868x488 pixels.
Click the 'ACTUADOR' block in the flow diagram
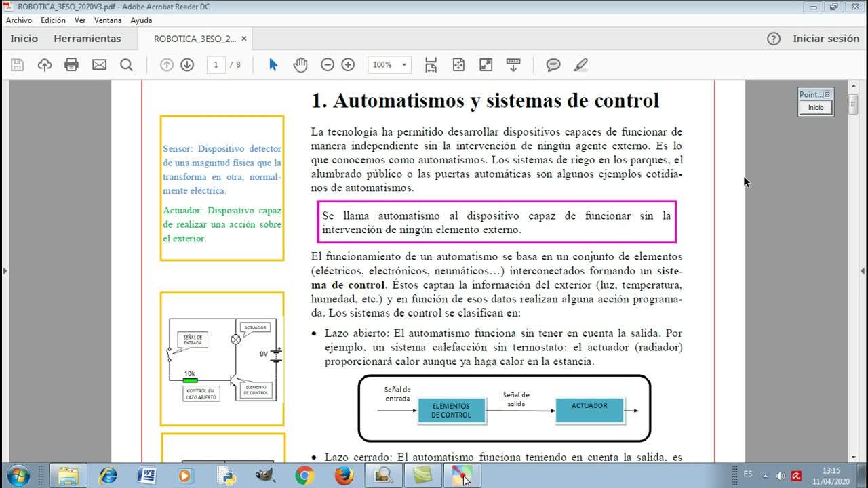pos(589,409)
